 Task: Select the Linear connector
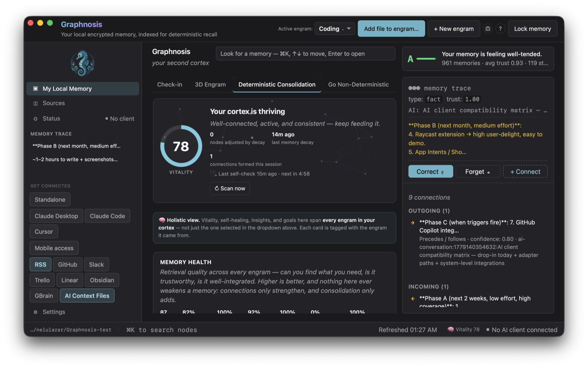(70, 280)
